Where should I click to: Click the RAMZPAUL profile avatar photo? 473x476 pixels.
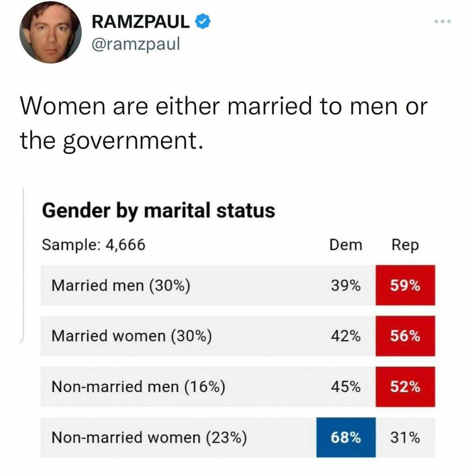pos(50,33)
